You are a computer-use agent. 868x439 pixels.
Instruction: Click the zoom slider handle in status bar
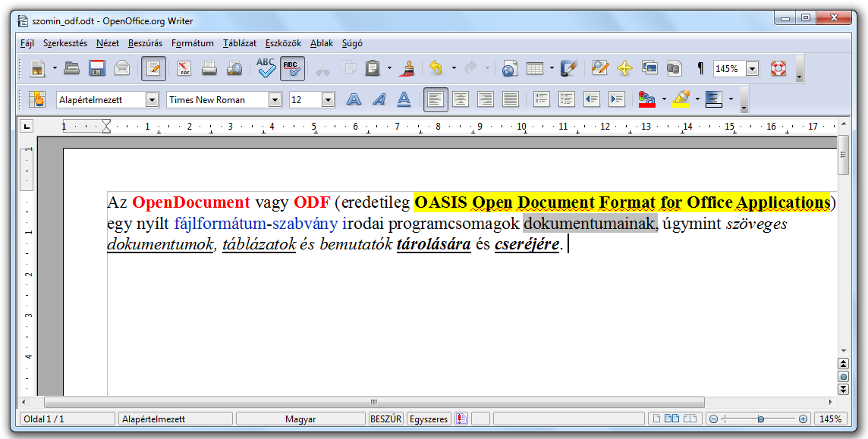(x=760, y=419)
